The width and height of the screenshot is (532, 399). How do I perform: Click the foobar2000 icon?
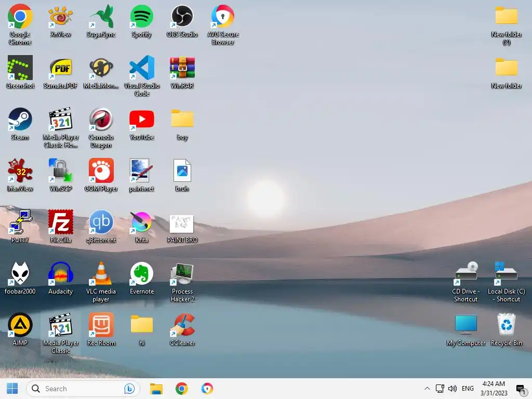click(x=20, y=273)
